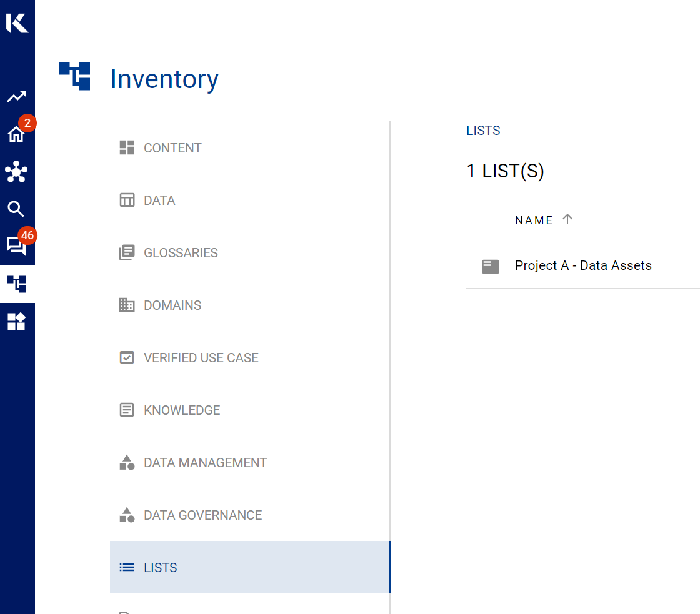Open the KNOWLEDGE section
Viewport: 700px width, 614px height.
pyautogui.click(x=182, y=410)
